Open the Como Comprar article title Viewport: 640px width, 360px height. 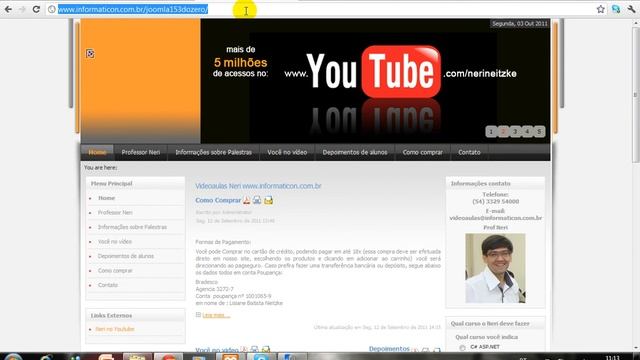point(218,200)
